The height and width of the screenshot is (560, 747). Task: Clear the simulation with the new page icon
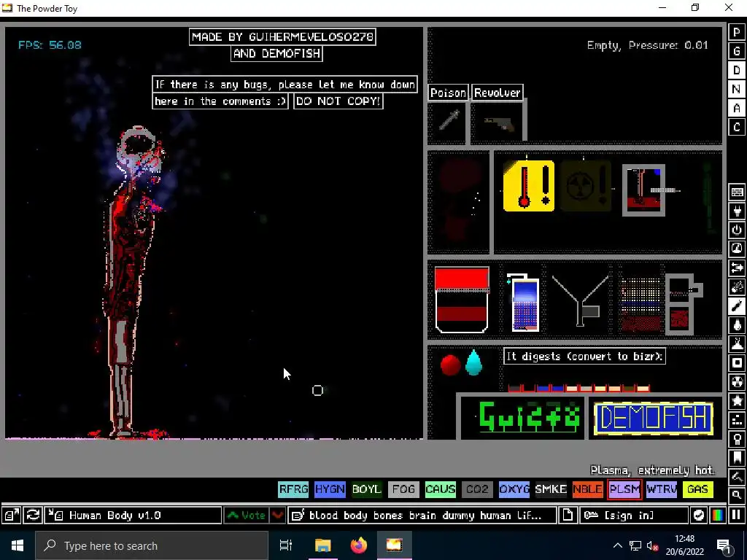(x=568, y=516)
